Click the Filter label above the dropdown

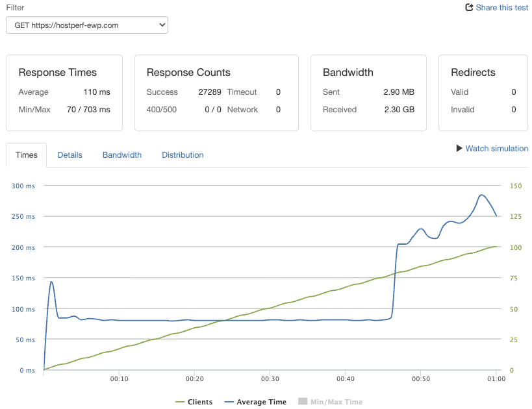click(16, 7)
